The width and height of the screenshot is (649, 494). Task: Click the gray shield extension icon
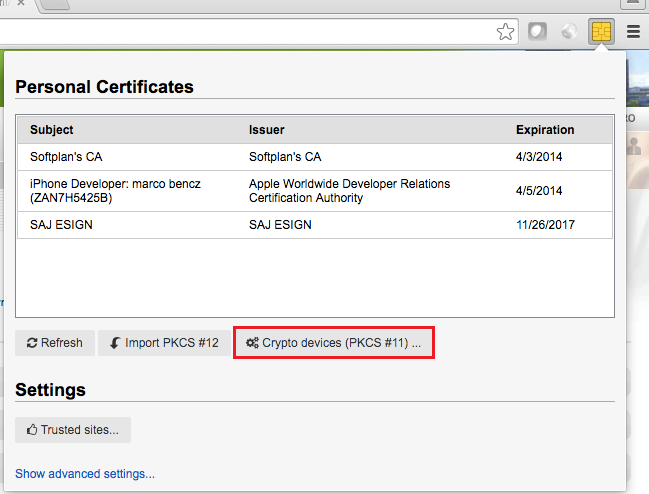pos(537,31)
